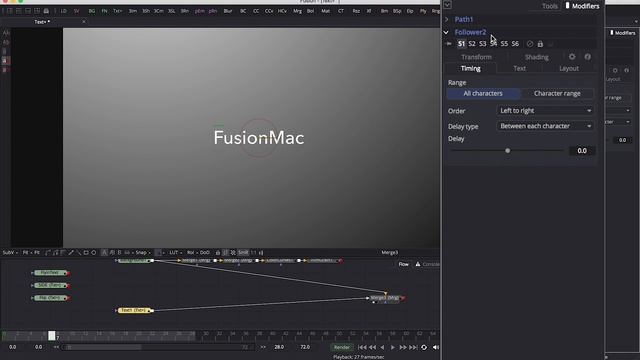Select the yellow Text+ node in the flow
Image resolution: width=640 pixels, height=360 pixels.
[134, 310]
